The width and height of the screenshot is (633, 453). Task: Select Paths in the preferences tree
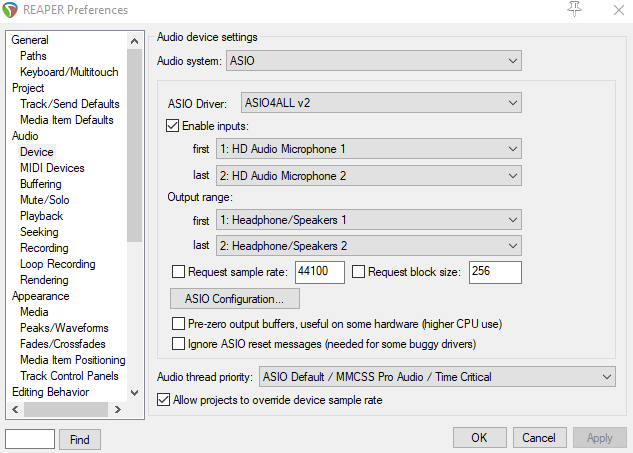point(34,56)
